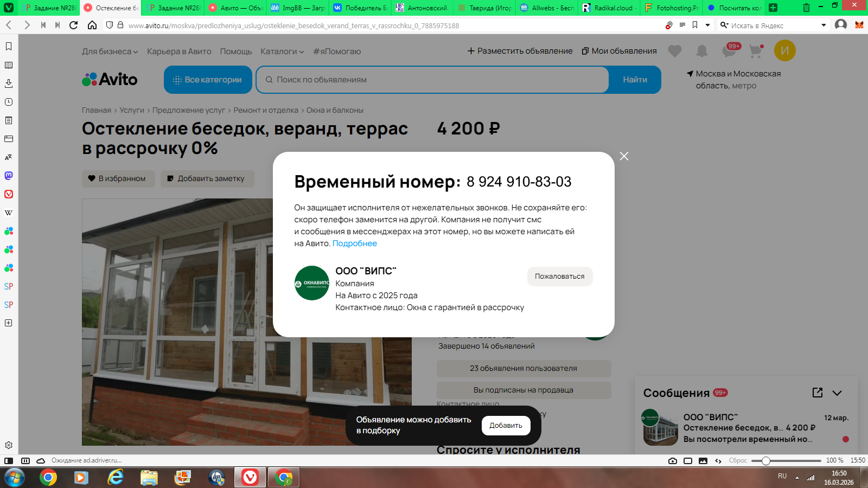Toggle the 'Вы подписаны на продавца' subscription
The height and width of the screenshot is (488, 868).
pyautogui.click(x=524, y=390)
